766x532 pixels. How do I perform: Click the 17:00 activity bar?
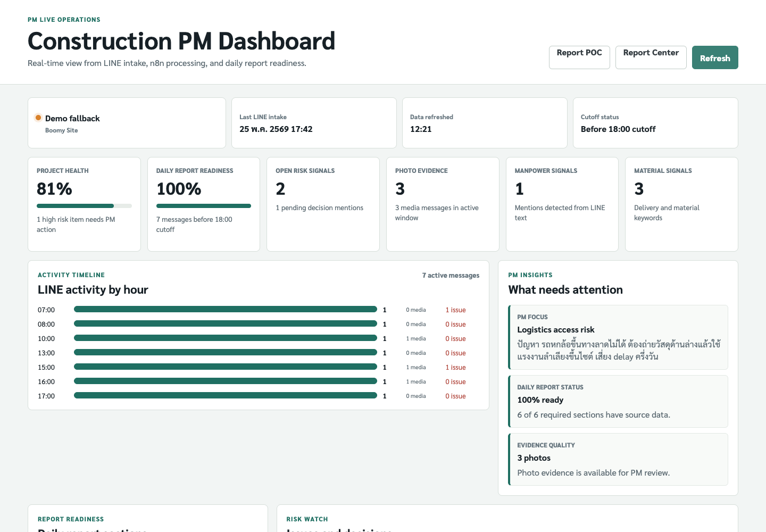point(226,395)
